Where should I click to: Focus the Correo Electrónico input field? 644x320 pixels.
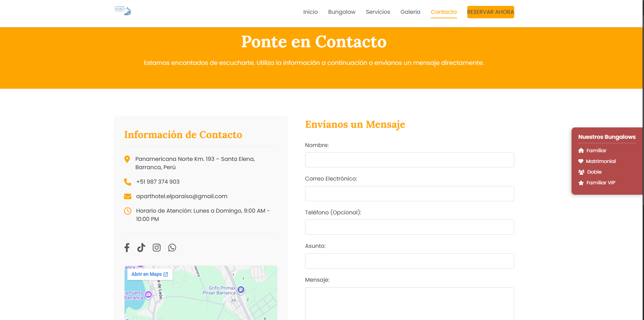coord(410,194)
